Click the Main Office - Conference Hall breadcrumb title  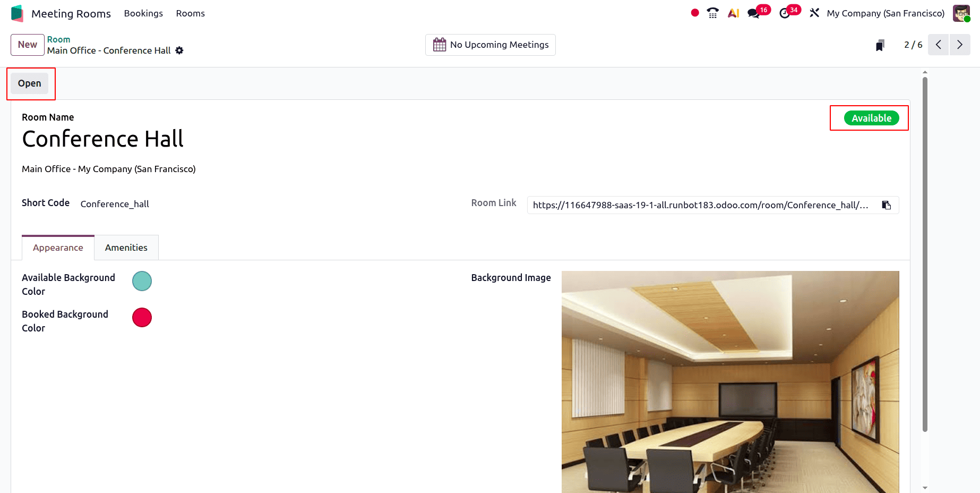coord(109,50)
